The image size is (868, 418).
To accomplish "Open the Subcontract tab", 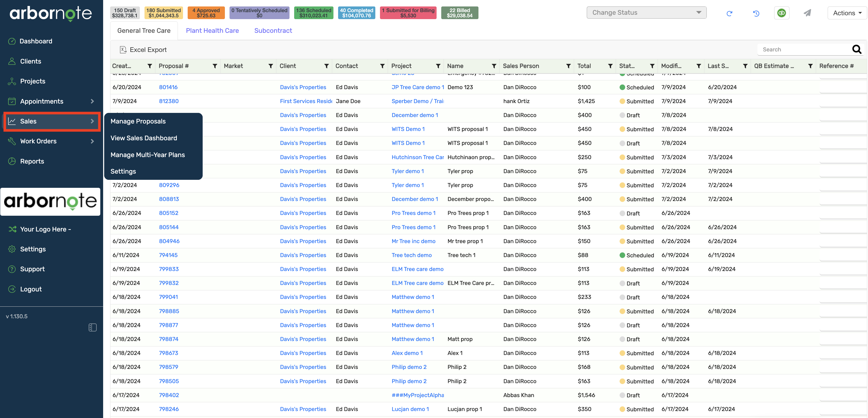I will (x=273, y=31).
